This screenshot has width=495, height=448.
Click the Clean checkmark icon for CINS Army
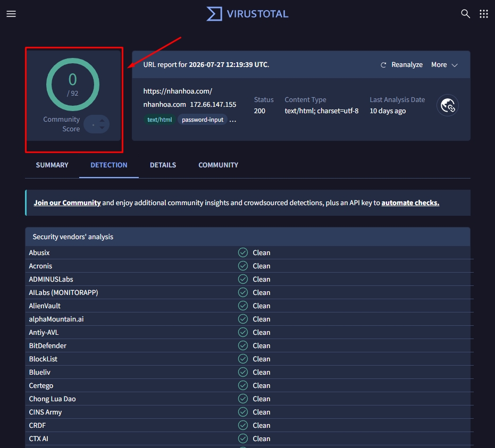click(x=243, y=412)
